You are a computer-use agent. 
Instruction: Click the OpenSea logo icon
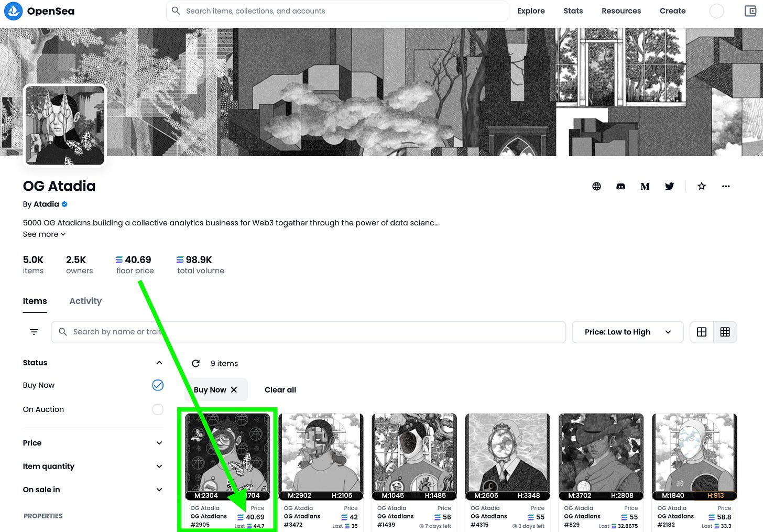coord(13,11)
